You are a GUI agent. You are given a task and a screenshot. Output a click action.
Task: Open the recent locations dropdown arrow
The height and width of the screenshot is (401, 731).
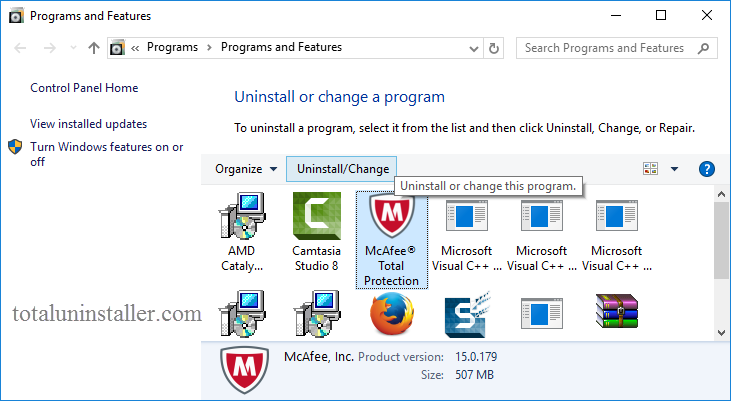[x=73, y=48]
